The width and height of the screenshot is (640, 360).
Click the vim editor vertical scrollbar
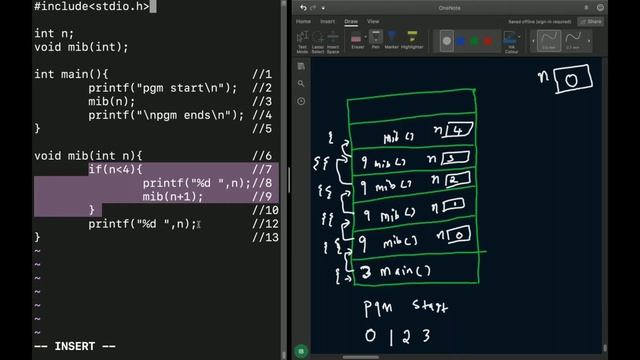point(284,180)
